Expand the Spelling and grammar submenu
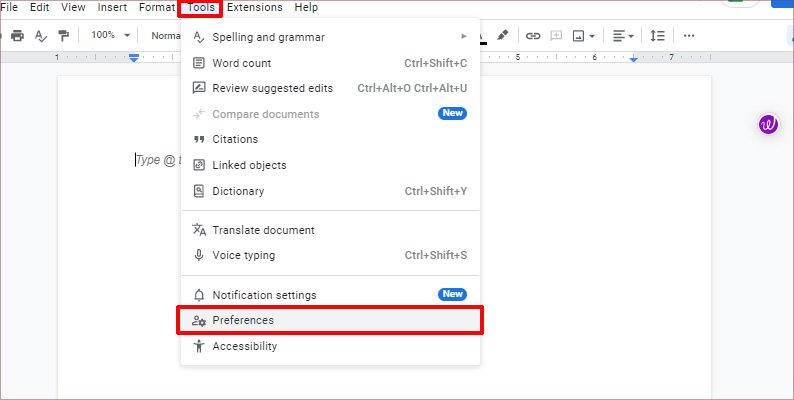 click(330, 37)
